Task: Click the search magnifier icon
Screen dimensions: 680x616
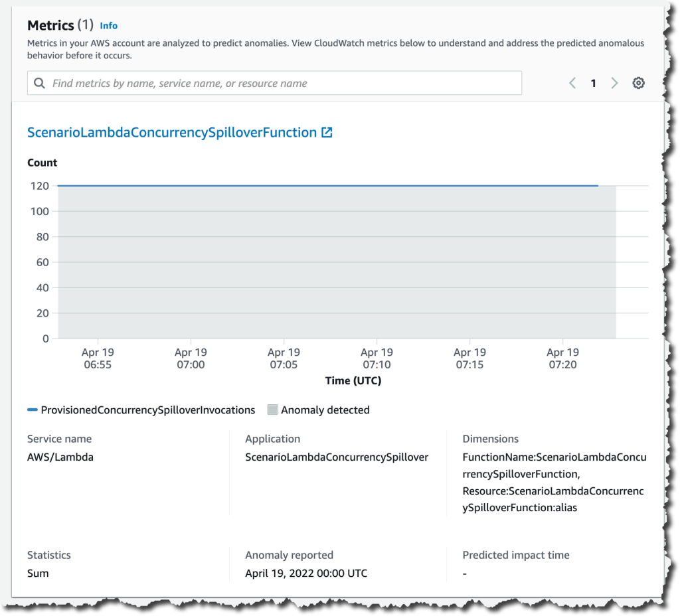Action: pos(39,82)
